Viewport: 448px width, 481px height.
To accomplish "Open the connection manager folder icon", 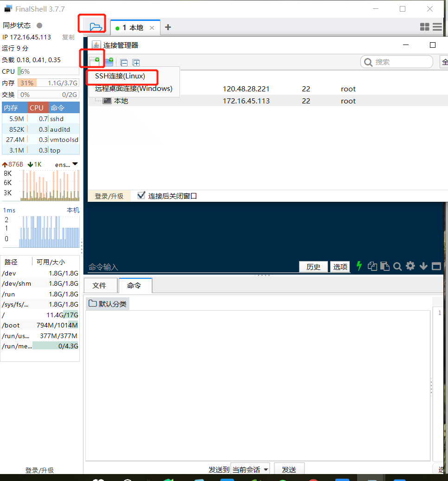I will [x=96, y=27].
